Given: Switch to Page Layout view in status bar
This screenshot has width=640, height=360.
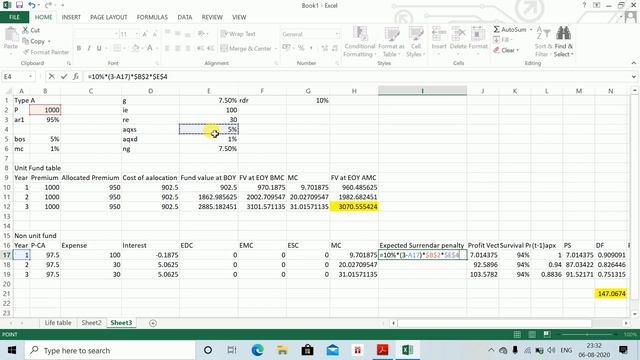Looking at the screenshot, I should point(532,334).
